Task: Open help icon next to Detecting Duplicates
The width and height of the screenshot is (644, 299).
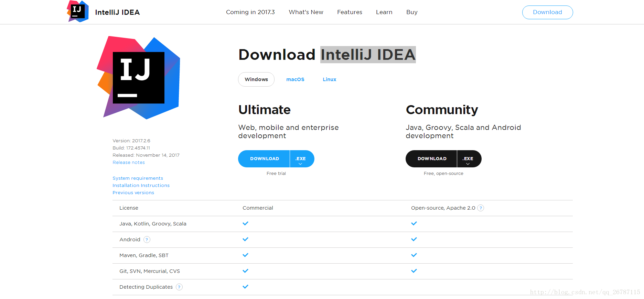Action: click(x=179, y=287)
